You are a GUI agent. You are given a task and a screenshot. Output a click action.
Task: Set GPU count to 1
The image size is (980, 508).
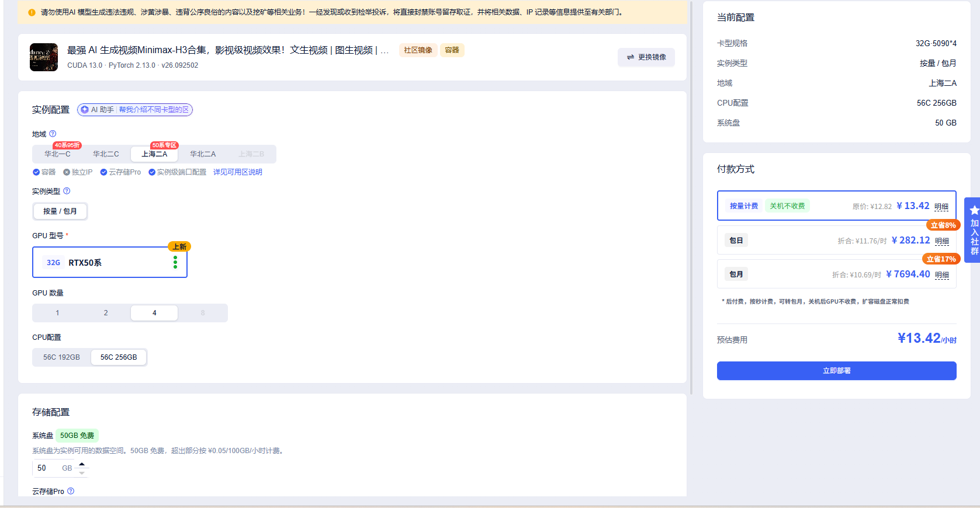click(x=57, y=313)
